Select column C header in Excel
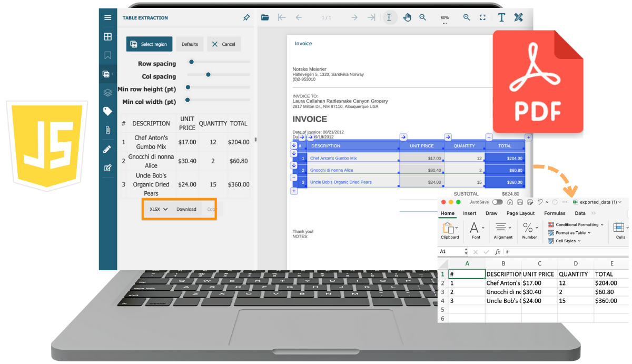This screenshot has height=364, width=632. coord(539,263)
